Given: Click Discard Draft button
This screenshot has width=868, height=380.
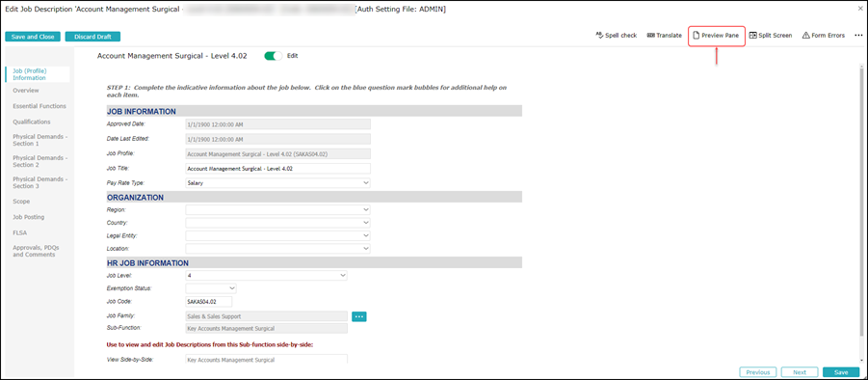Looking at the screenshot, I should click(92, 37).
